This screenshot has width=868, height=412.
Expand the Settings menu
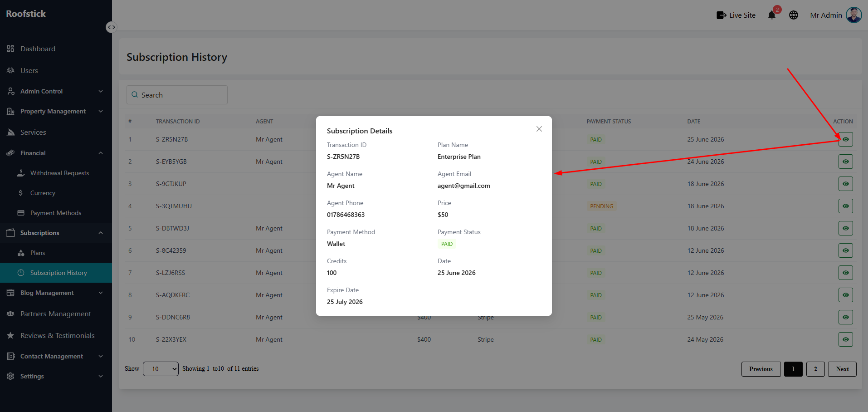(x=56, y=376)
